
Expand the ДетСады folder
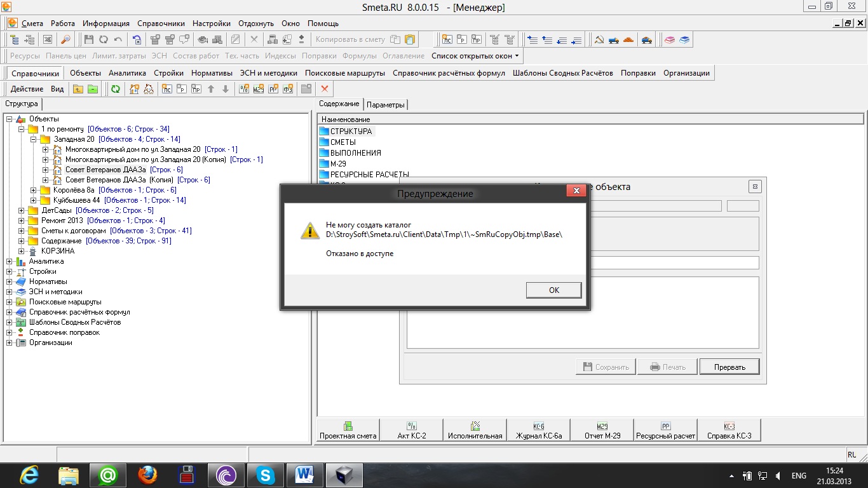point(21,210)
